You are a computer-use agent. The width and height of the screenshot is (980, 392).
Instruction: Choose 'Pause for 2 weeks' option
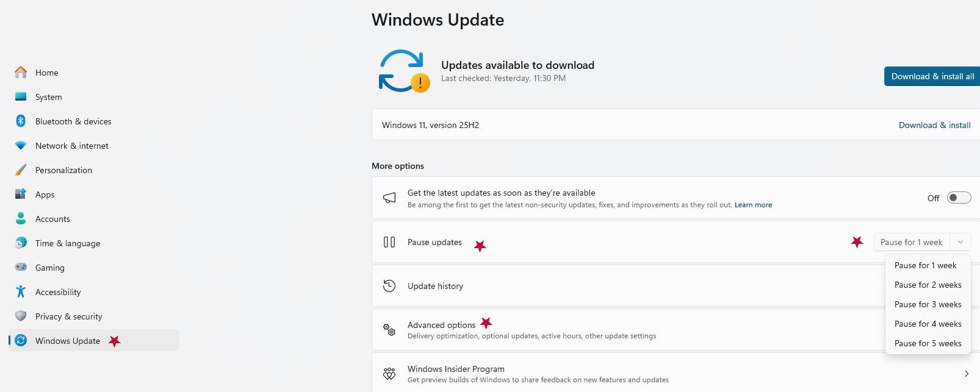[928, 285]
